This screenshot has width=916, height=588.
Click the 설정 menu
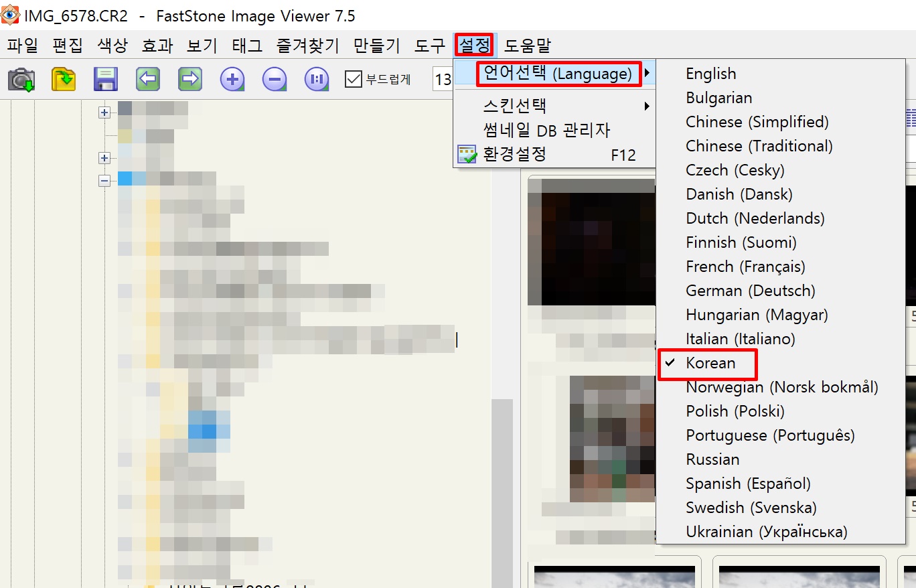(475, 46)
